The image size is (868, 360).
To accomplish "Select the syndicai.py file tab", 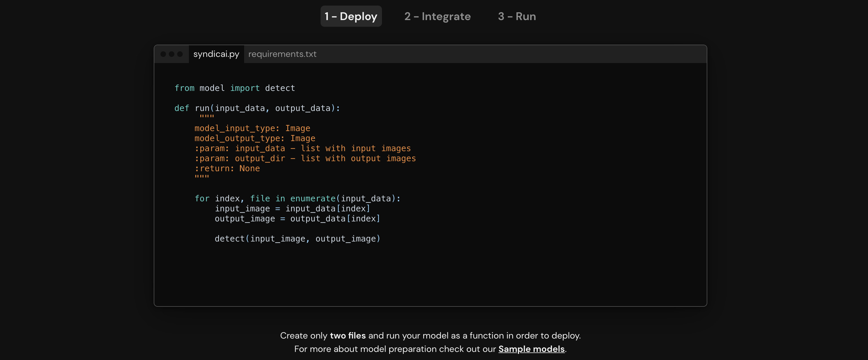I will [x=216, y=54].
